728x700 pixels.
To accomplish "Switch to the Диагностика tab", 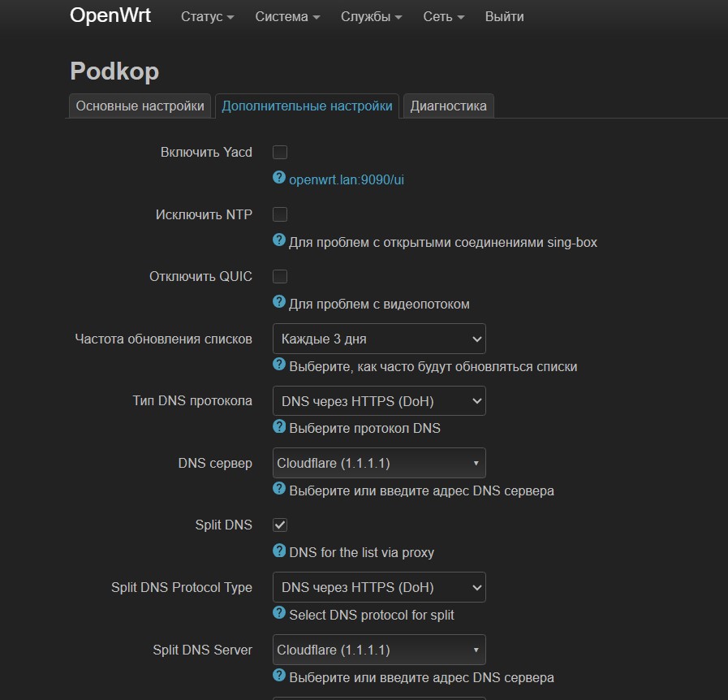I will coord(448,106).
